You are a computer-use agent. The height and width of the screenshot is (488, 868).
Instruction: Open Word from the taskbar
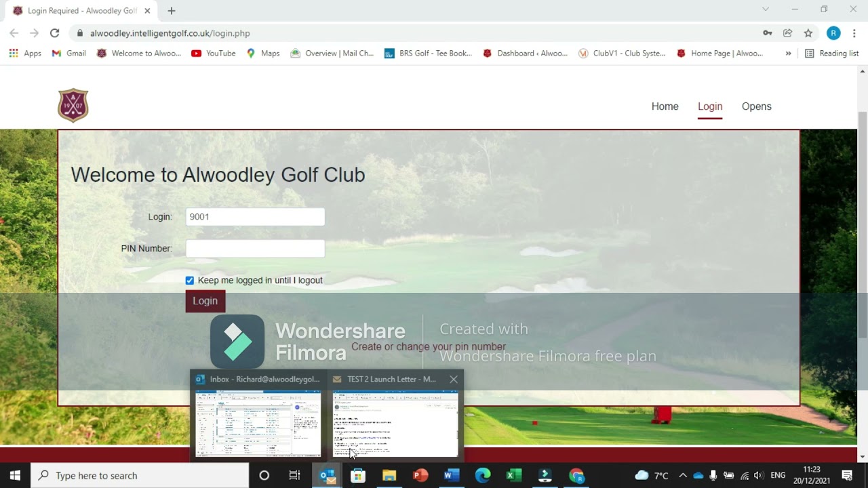[x=452, y=475]
